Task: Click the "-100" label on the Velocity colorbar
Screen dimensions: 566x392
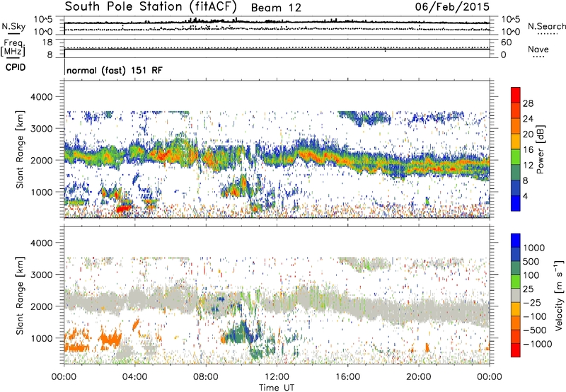Action: click(535, 316)
